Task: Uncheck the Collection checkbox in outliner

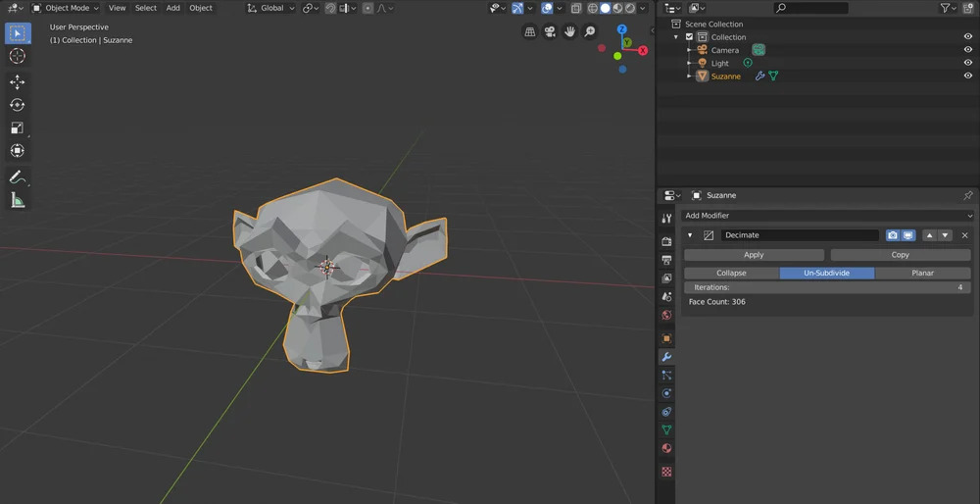Action: click(689, 37)
